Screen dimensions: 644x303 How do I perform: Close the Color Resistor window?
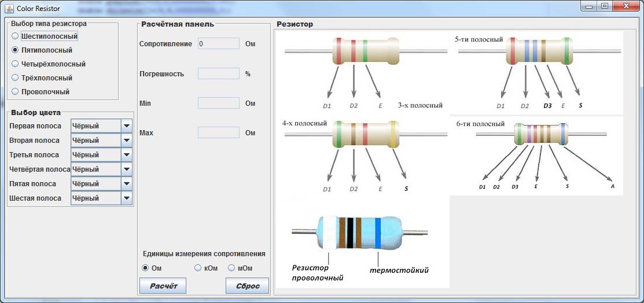tap(627, 6)
